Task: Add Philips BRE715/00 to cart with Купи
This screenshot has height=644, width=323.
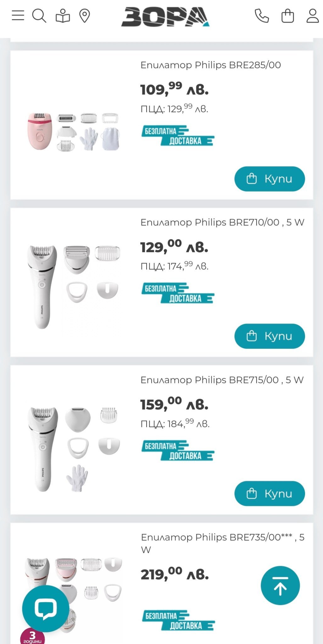Action: pos(270,493)
